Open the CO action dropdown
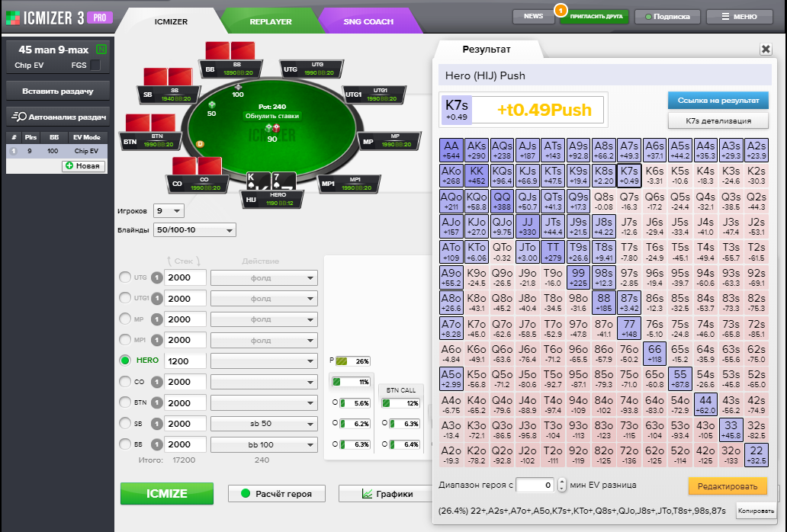Viewport: 787px width, 532px height. pos(264,382)
